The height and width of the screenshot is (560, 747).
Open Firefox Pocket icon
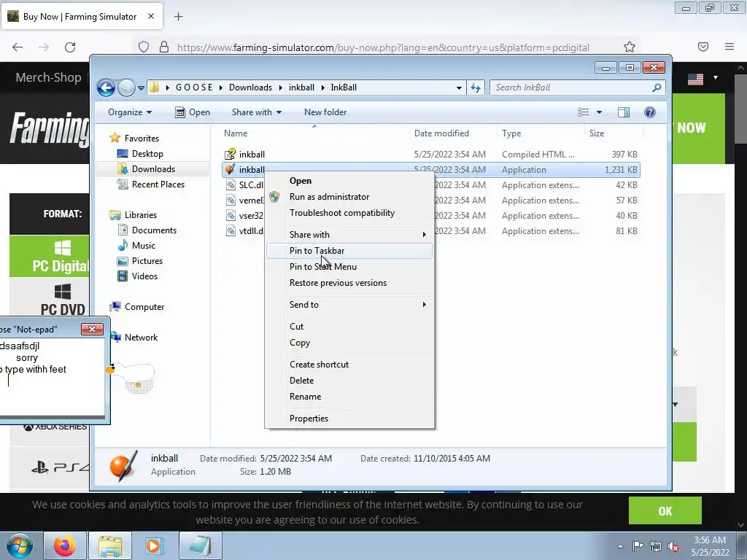pos(703,47)
